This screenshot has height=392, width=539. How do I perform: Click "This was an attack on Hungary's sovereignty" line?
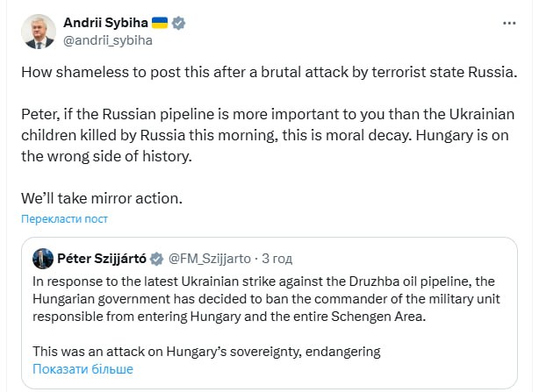tap(206, 352)
